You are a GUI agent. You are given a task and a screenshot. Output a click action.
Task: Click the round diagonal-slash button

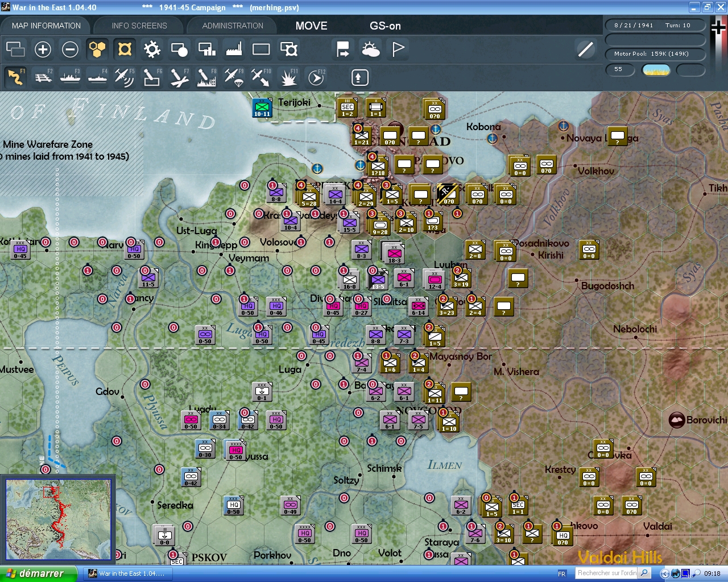coord(585,49)
